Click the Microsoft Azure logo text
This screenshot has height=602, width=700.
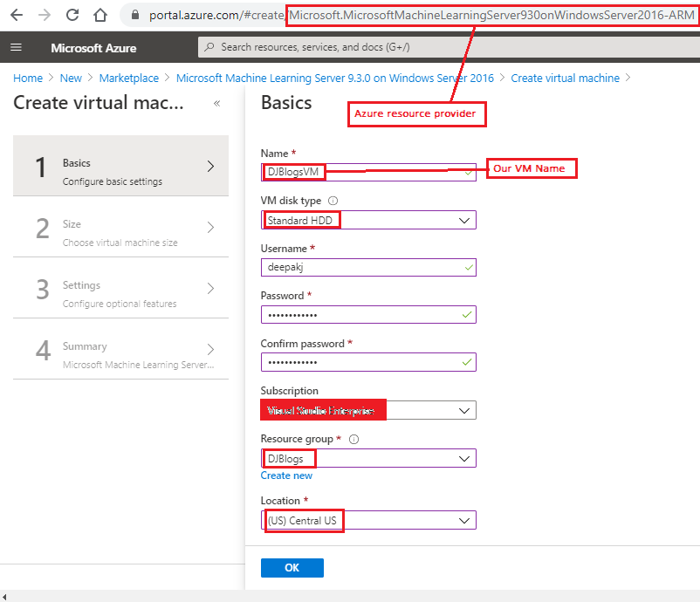click(x=93, y=48)
